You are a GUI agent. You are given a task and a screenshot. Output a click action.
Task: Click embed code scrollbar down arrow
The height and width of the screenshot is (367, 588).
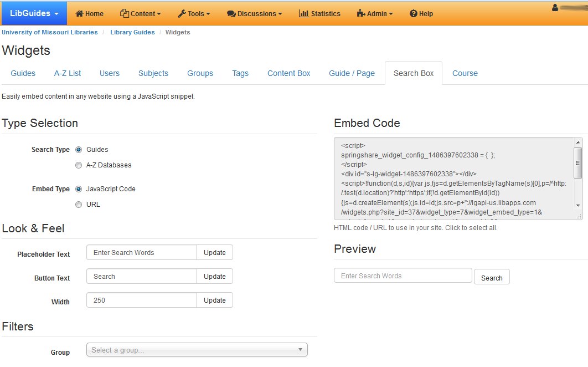point(578,205)
